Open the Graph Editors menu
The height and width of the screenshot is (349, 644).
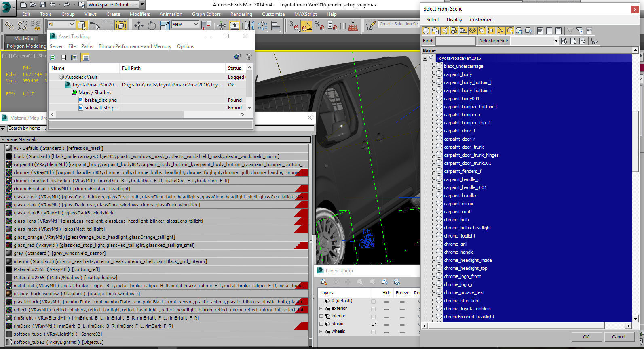(x=206, y=14)
